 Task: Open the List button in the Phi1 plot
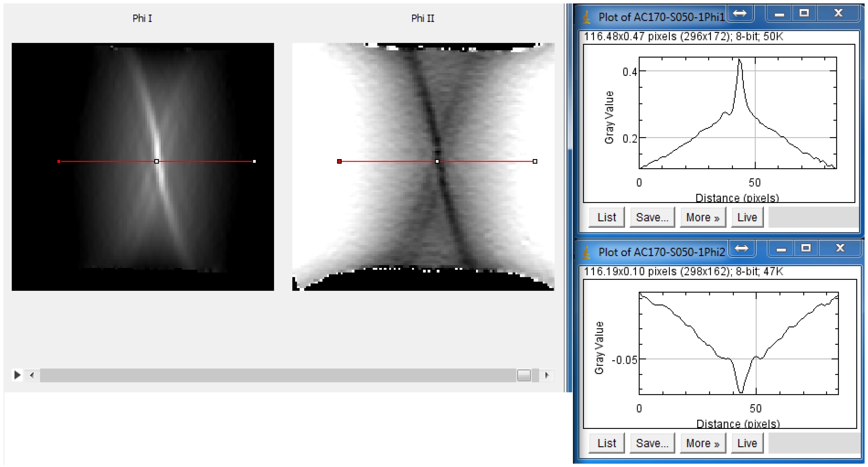click(x=606, y=217)
